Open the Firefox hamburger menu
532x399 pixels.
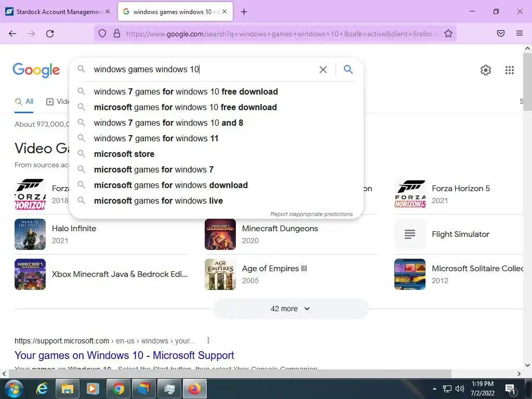(x=520, y=33)
